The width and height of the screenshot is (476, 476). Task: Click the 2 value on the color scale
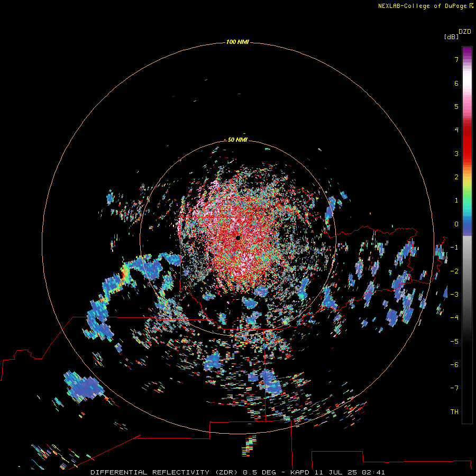tap(456, 177)
